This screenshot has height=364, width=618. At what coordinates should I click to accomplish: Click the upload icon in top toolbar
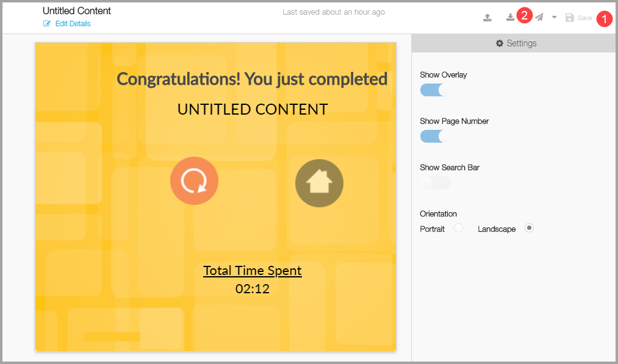[x=487, y=18]
